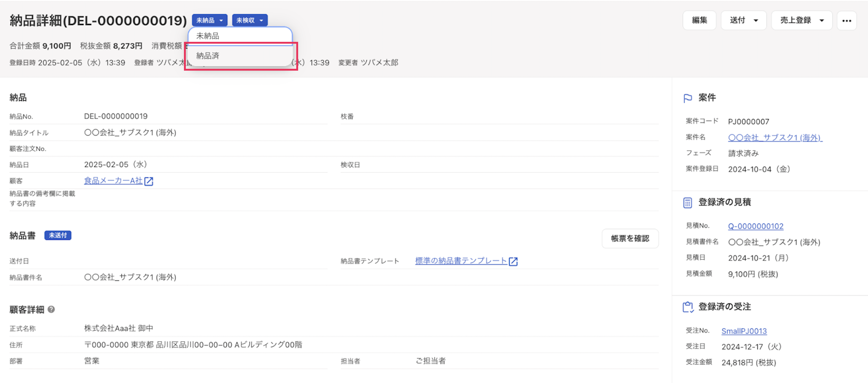Click 見積日 value 2024-10-21（月）
Screen dimensions: 868x383
point(759,258)
